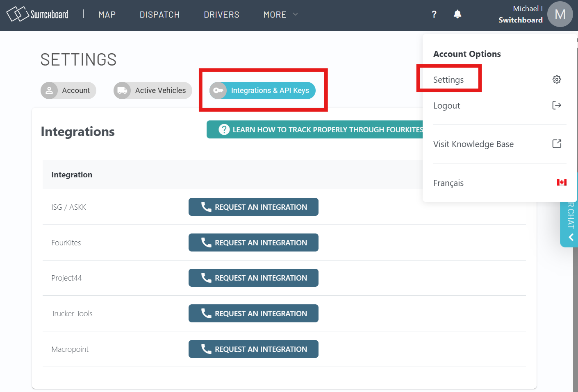Click the FourKites row label
Image resolution: width=578 pixels, height=392 pixels.
66,243
